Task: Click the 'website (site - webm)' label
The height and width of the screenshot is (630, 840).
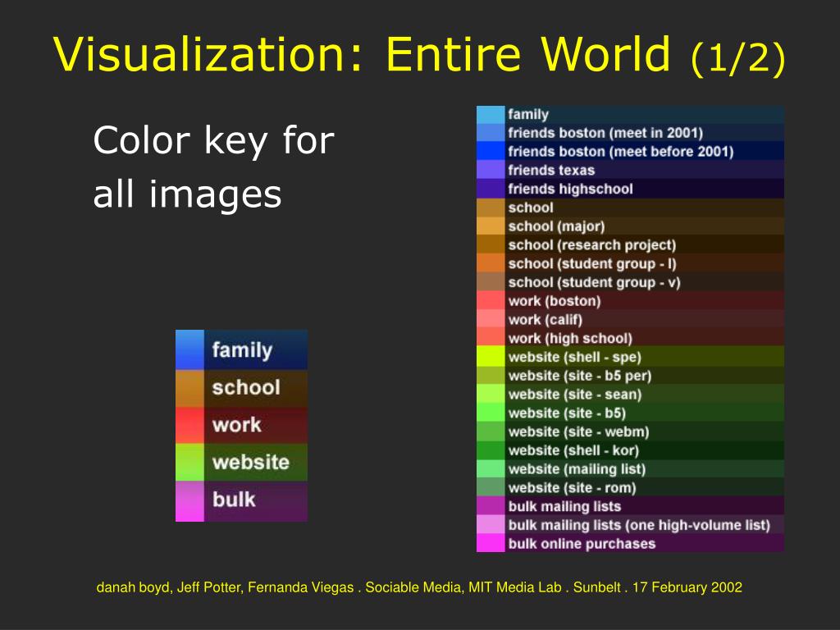Action: (578, 431)
